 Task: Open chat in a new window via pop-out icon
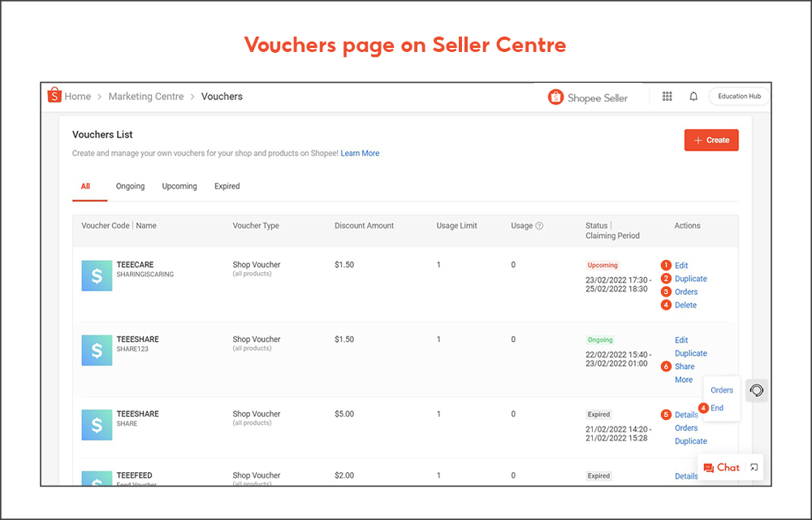coord(753,467)
